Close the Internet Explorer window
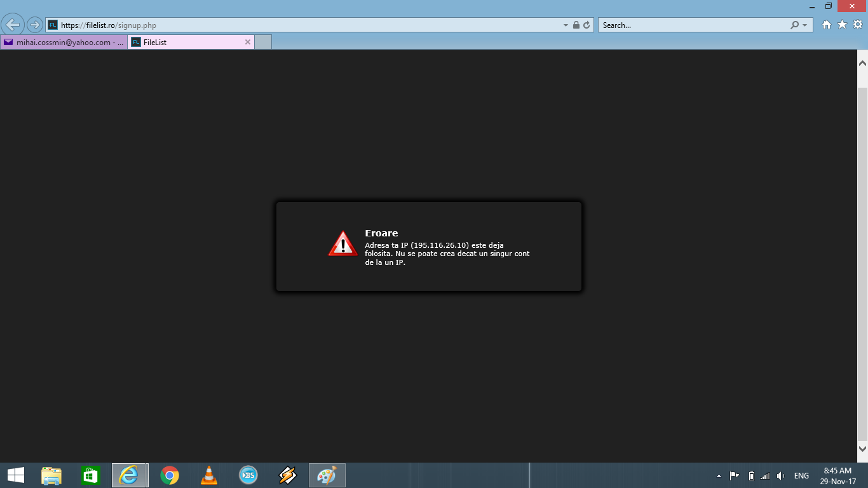Screen dimensions: 868x488 click(852, 6)
